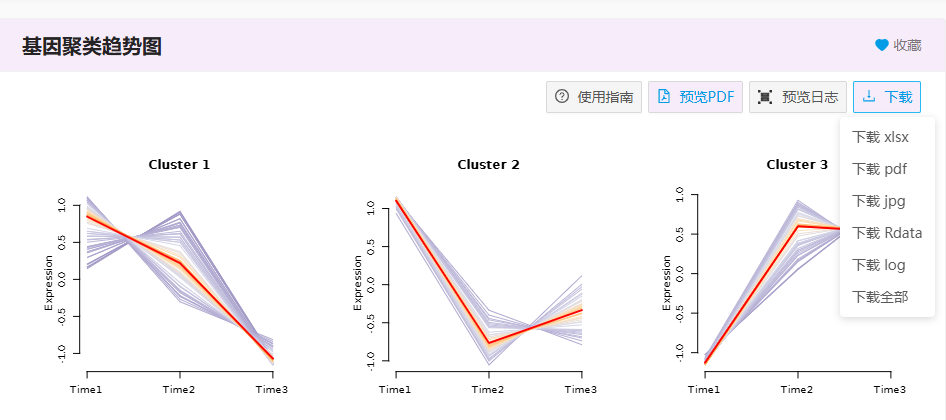The image size is (946, 420).
Task: Click the PDF preview file icon
Action: click(664, 97)
